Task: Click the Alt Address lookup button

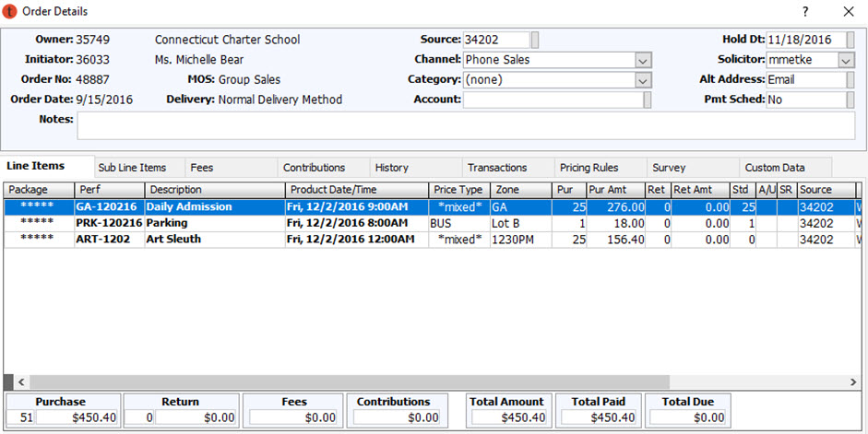Action: click(x=850, y=80)
